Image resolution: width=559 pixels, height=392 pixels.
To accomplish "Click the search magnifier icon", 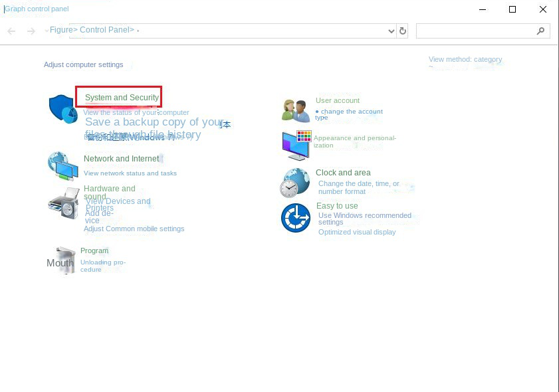I will (540, 31).
